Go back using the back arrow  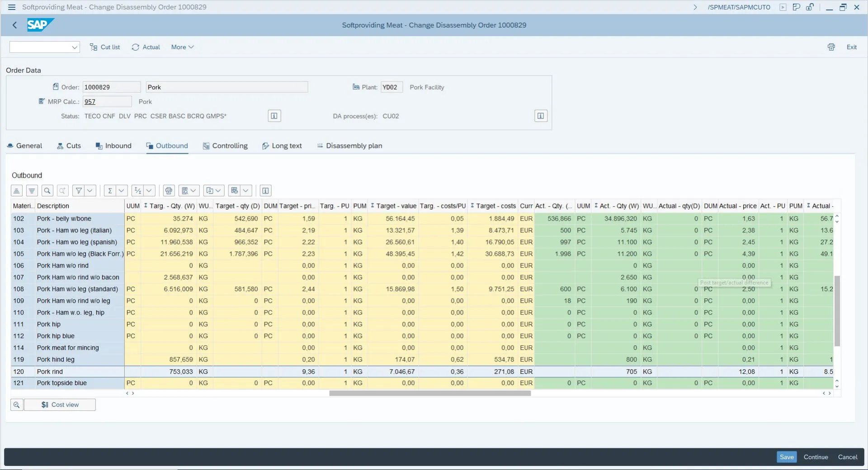click(x=15, y=25)
